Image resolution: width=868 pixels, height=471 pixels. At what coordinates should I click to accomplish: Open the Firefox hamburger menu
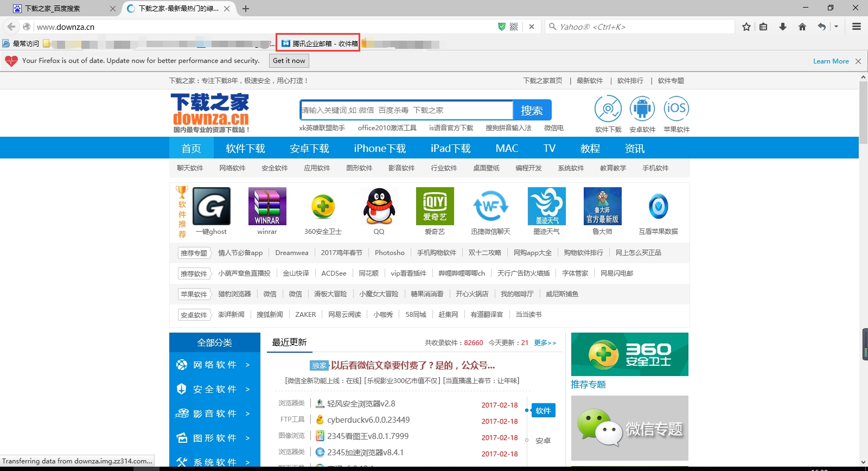point(857,27)
